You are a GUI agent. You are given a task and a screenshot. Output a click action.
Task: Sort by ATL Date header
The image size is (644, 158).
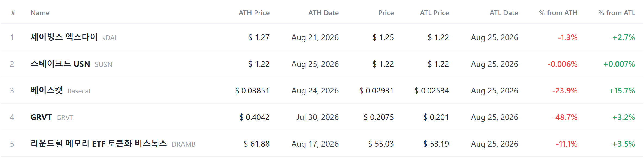pyautogui.click(x=504, y=13)
